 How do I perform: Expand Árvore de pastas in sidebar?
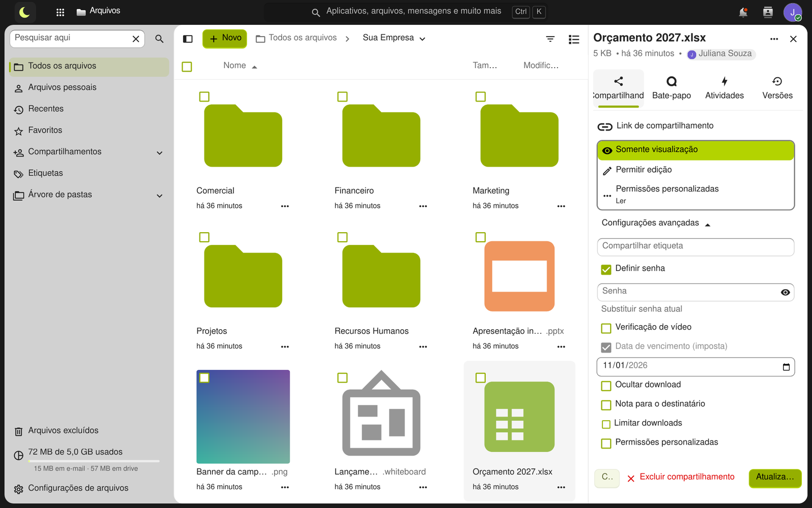click(x=159, y=196)
